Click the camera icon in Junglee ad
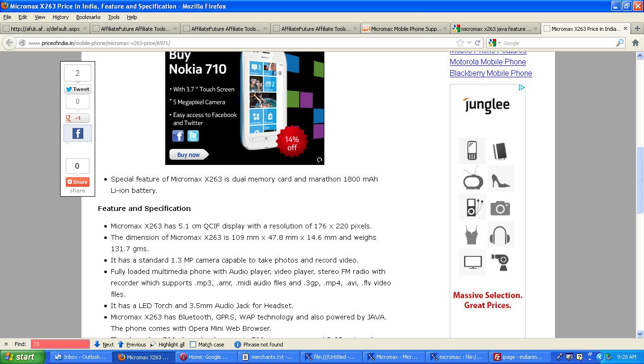 (x=500, y=208)
